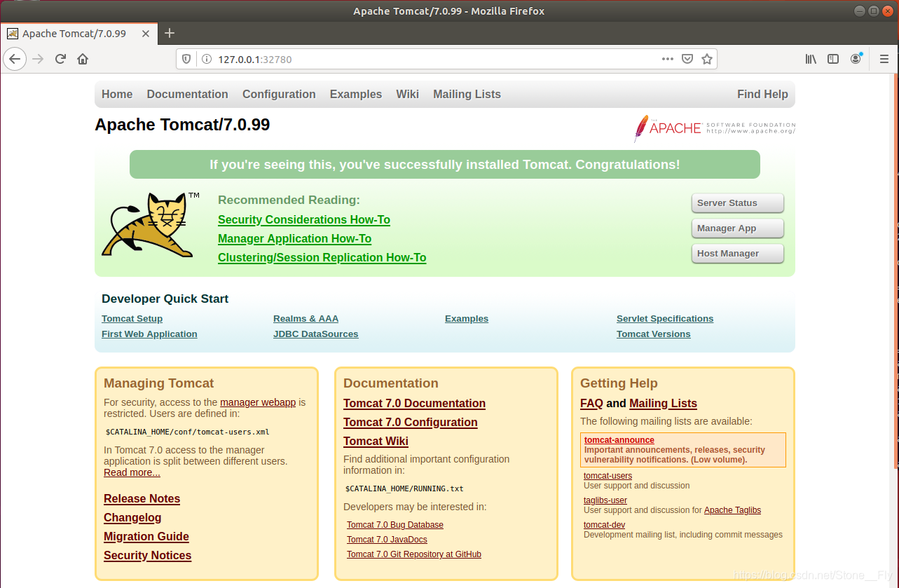899x588 pixels.
Task: Open the Firefox hamburger menu
Action: click(x=884, y=59)
